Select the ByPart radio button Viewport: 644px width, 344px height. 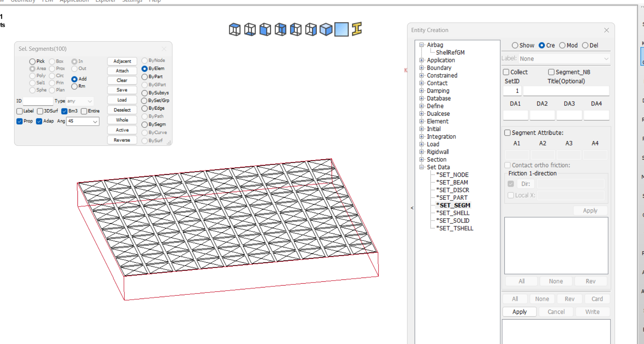coord(145,77)
